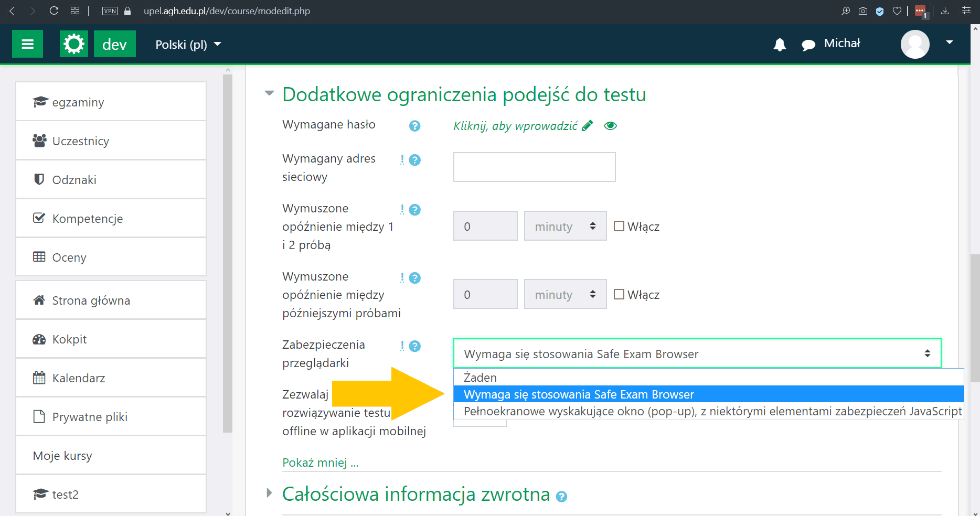Click the site administration gear icon
Screen dimensions: 980x516
(x=73, y=44)
